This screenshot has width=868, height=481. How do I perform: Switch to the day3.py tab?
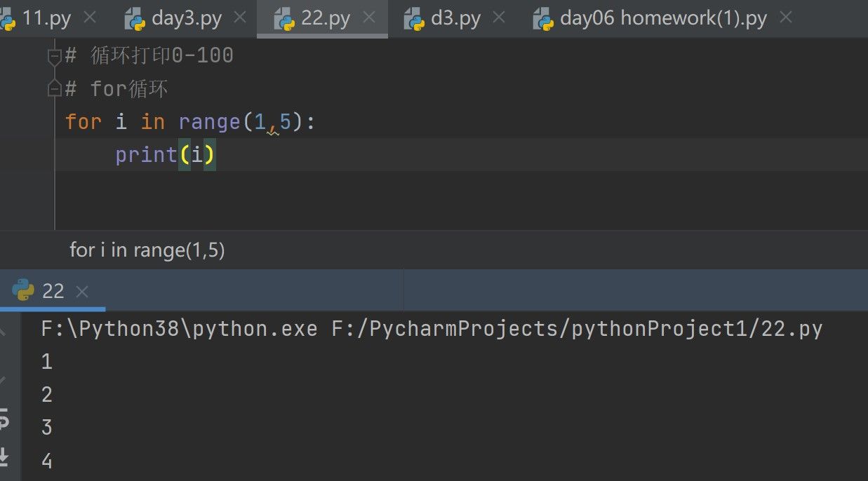(x=187, y=19)
